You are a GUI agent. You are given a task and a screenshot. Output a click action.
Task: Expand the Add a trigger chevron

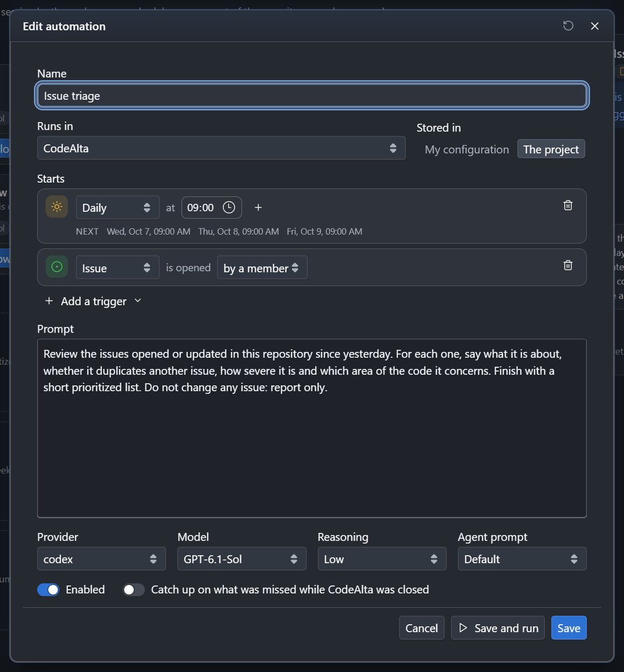(138, 301)
